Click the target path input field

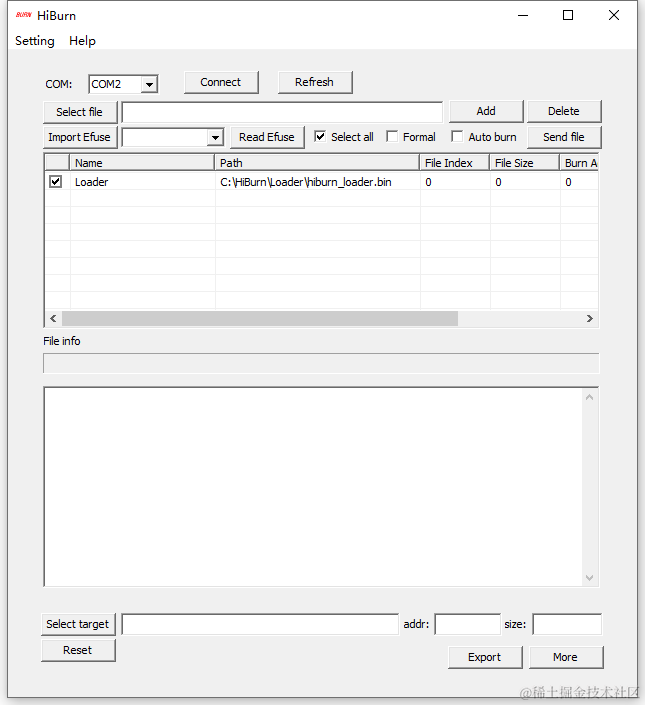(260, 625)
